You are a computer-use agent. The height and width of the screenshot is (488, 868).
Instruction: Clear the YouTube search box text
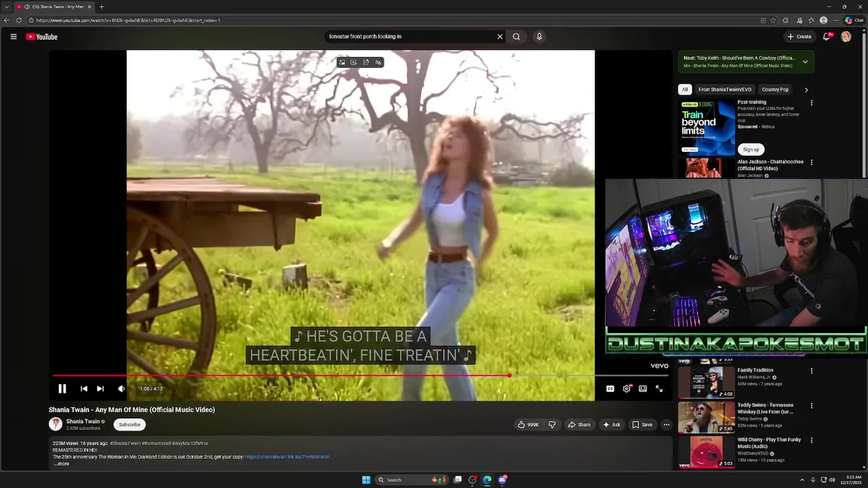point(500,37)
